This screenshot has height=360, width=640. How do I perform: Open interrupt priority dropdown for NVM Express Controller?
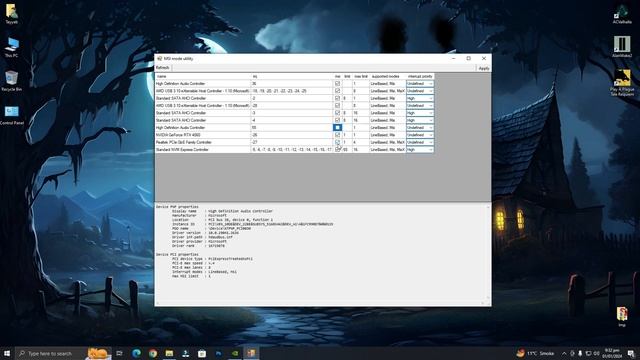420,150
